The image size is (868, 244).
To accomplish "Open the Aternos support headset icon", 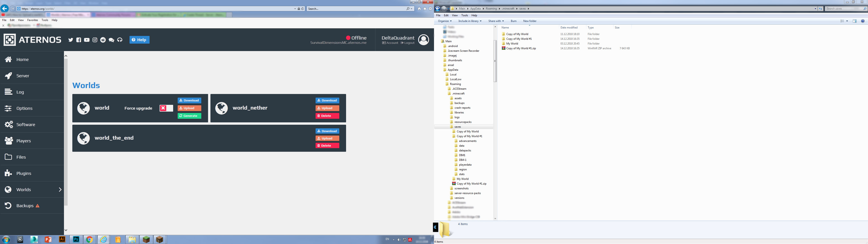I will 120,40.
